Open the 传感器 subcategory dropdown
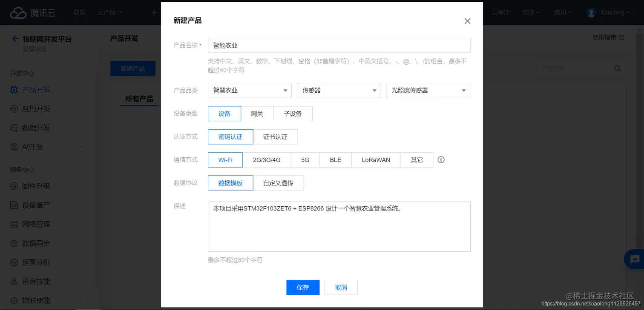 coord(339,91)
